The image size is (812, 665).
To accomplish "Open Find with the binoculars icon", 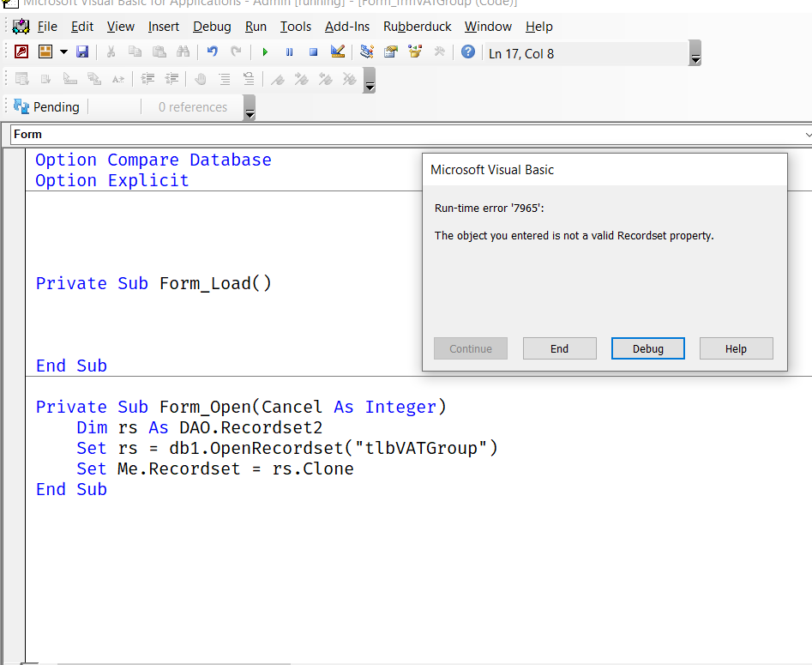I will [x=183, y=51].
